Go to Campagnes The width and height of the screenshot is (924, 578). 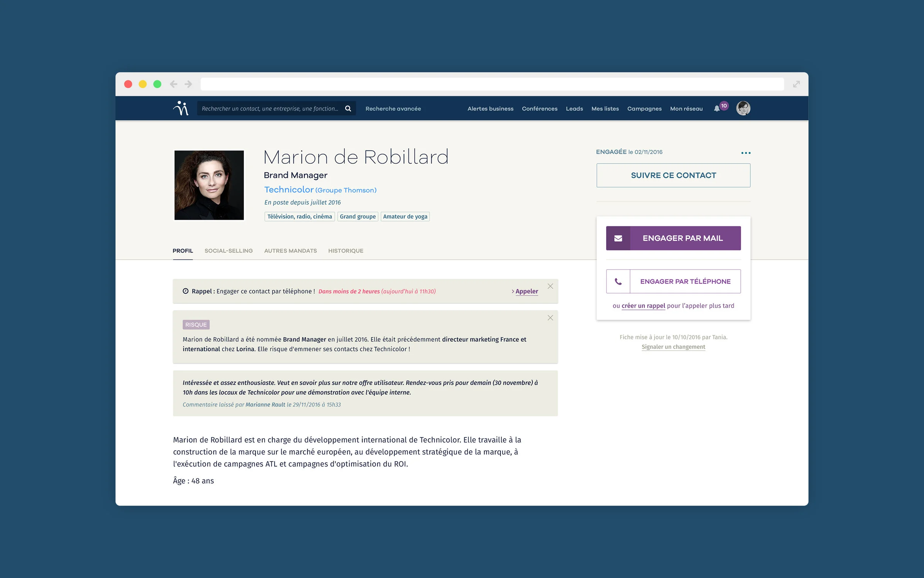[x=644, y=109]
